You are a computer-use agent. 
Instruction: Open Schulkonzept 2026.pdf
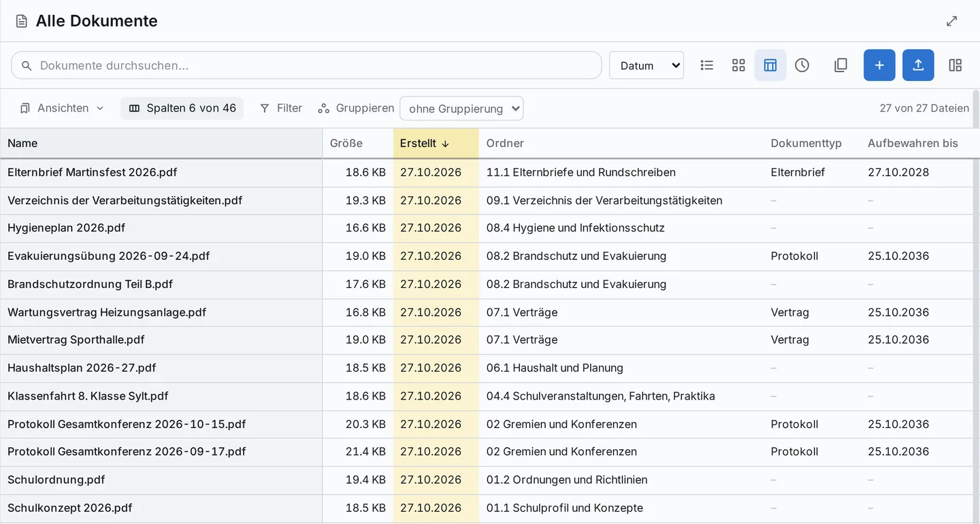point(69,508)
